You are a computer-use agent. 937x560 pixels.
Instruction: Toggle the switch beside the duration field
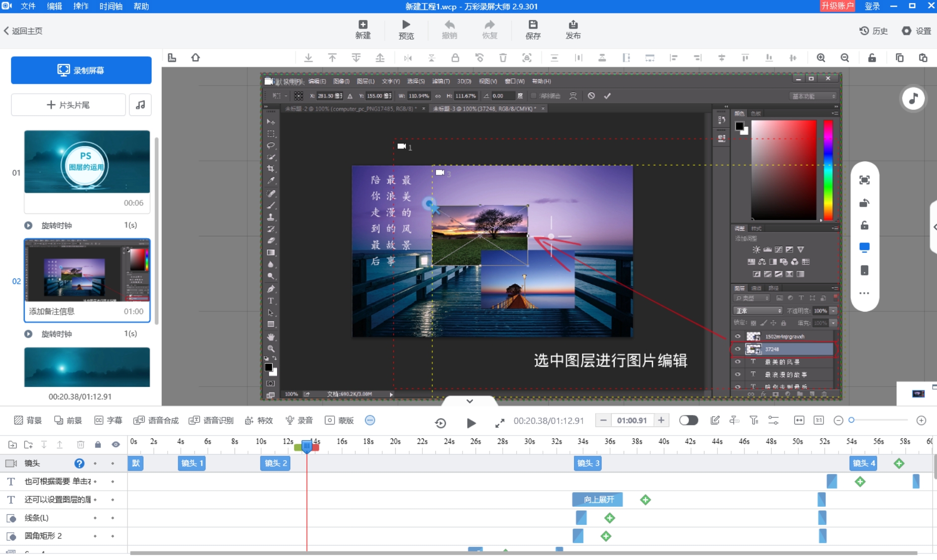[x=688, y=421]
